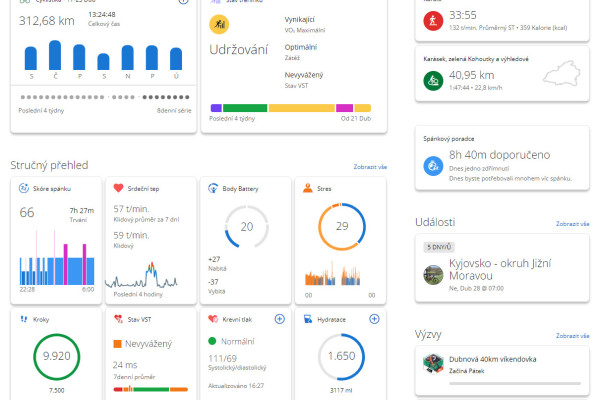Click the 312,68 km total distance
Image resolution: width=600 pixels, height=400 pixels.
pyautogui.click(x=47, y=21)
